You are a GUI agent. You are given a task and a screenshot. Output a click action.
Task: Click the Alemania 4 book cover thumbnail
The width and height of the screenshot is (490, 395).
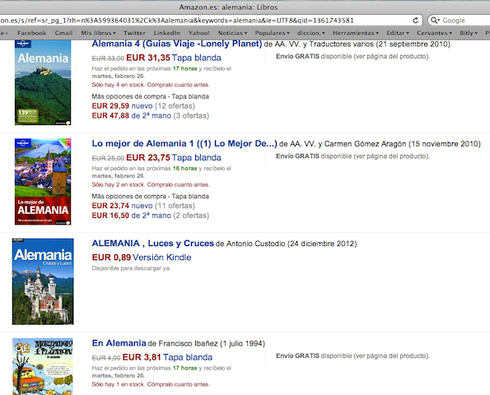pos(43,82)
